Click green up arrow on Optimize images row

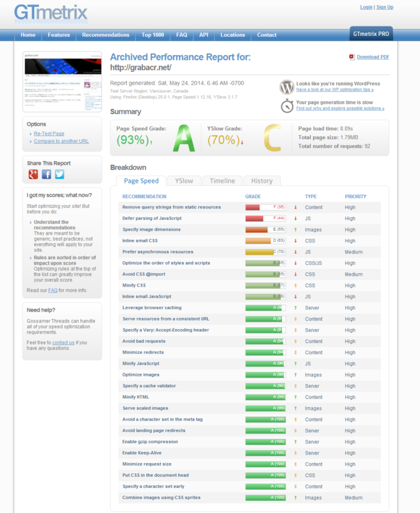click(x=296, y=375)
